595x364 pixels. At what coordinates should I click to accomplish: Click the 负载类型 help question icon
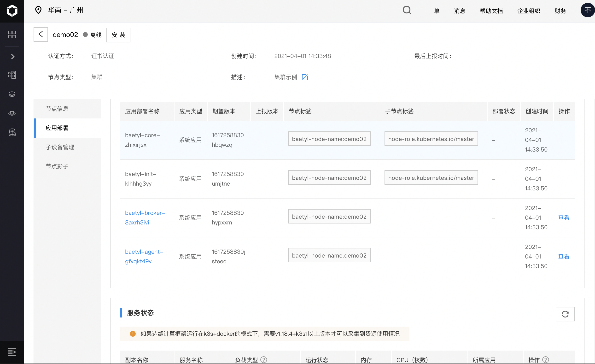264,360
